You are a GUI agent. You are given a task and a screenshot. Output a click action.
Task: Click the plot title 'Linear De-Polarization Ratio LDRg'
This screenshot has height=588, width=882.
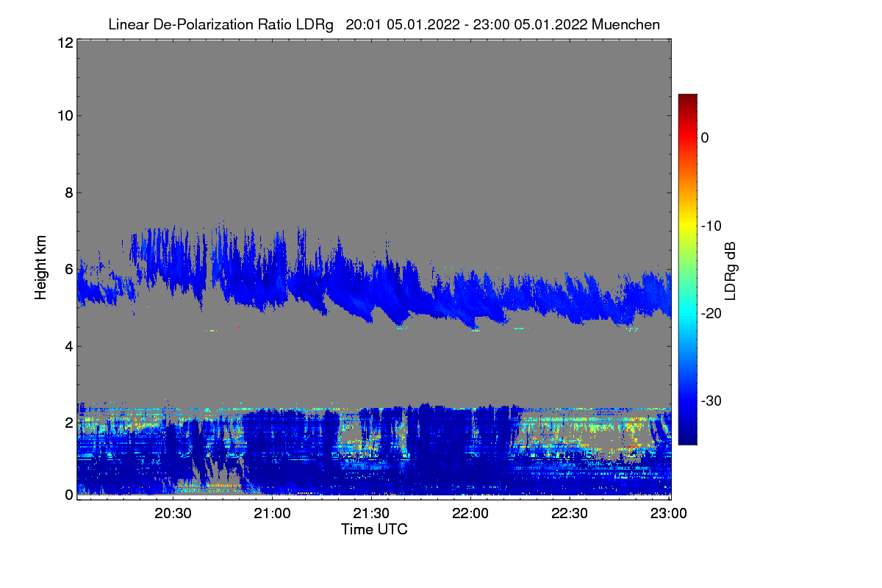tap(221, 24)
